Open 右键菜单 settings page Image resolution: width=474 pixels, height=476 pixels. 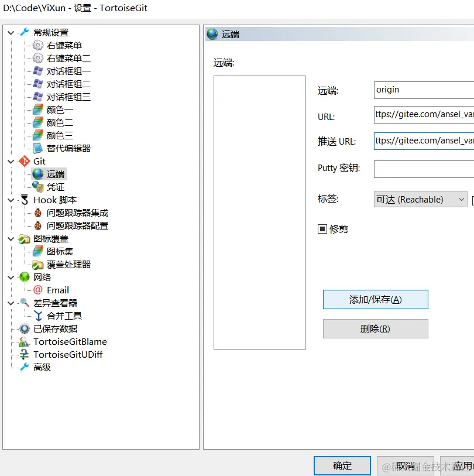[64, 45]
